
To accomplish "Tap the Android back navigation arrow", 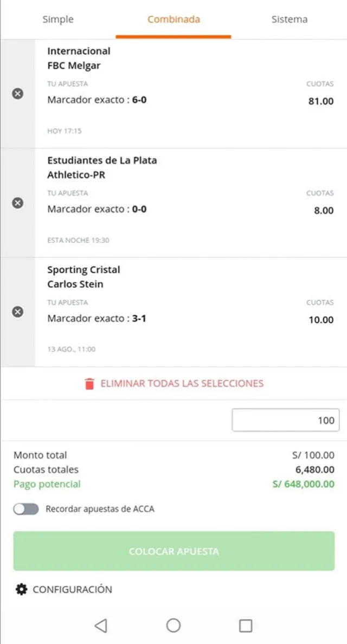I will [x=101, y=624].
